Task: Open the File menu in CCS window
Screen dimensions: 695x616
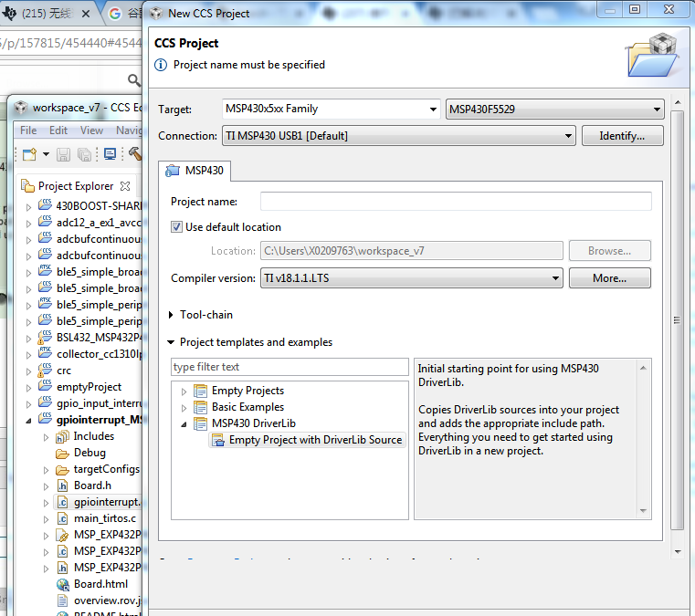Action: [28, 131]
